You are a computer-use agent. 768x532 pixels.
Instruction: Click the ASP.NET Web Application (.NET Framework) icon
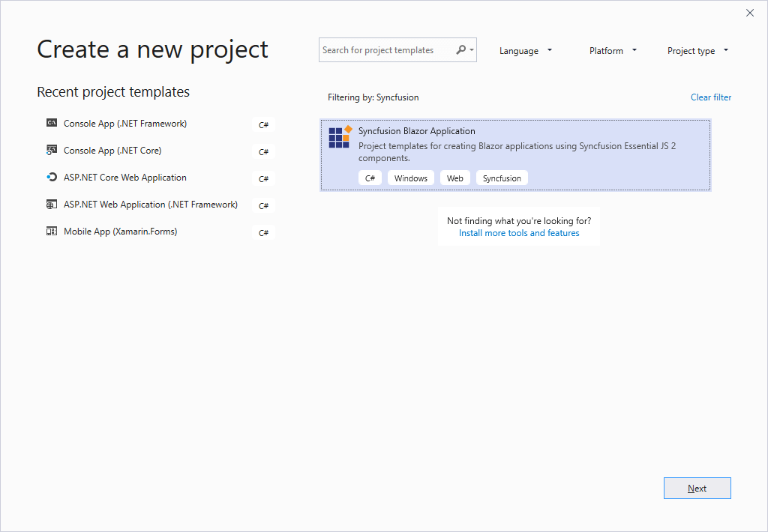click(52, 204)
